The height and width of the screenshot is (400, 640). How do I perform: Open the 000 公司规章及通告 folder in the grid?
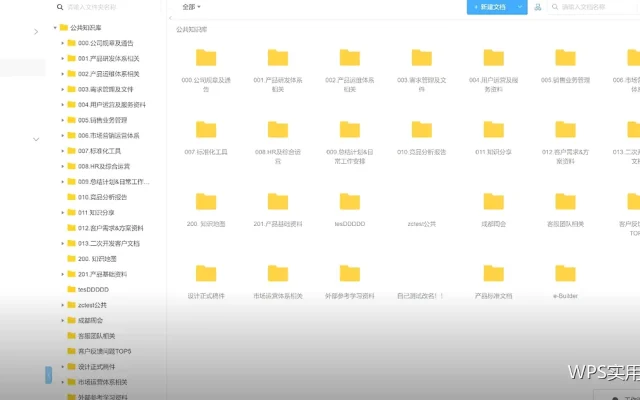click(206, 58)
